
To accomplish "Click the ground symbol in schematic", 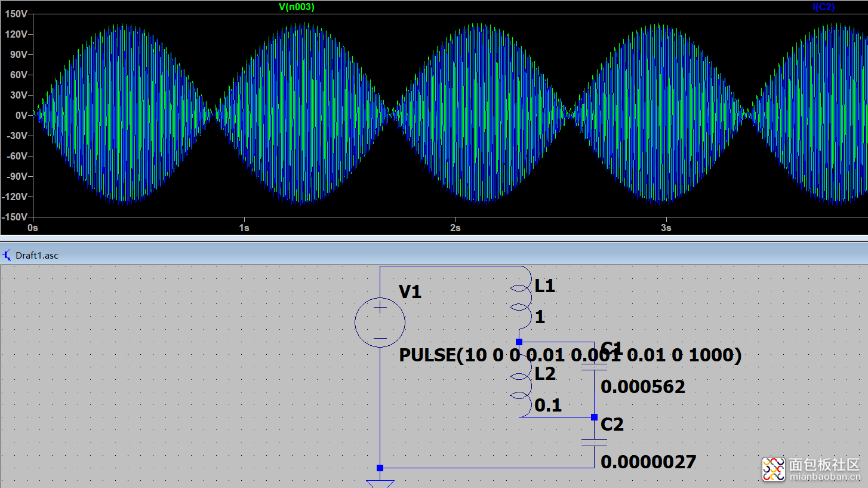I will (x=380, y=483).
